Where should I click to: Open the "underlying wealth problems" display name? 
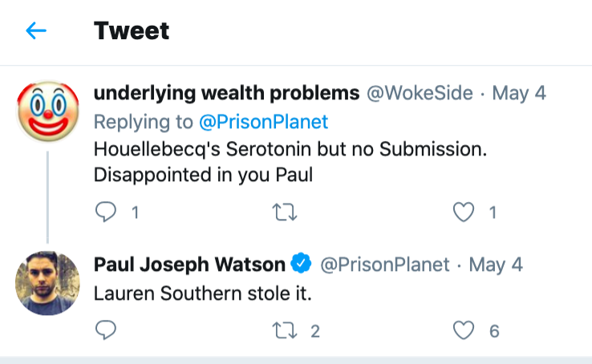click(226, 93)
